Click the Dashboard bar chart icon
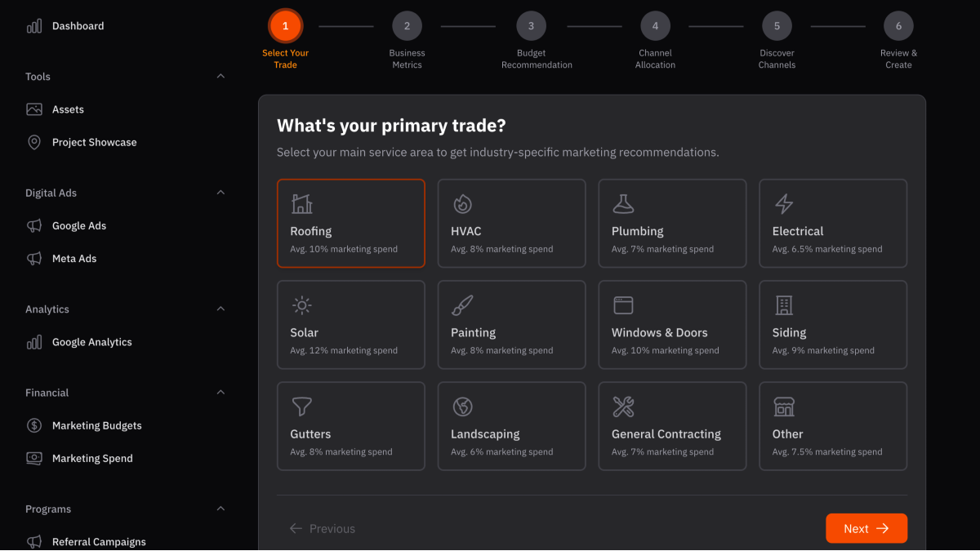This screenshot has width=980, height=551. coord(34,26)
